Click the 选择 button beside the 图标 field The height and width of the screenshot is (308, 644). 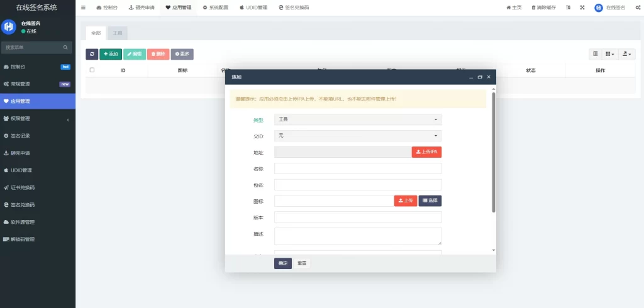(430, 201)
